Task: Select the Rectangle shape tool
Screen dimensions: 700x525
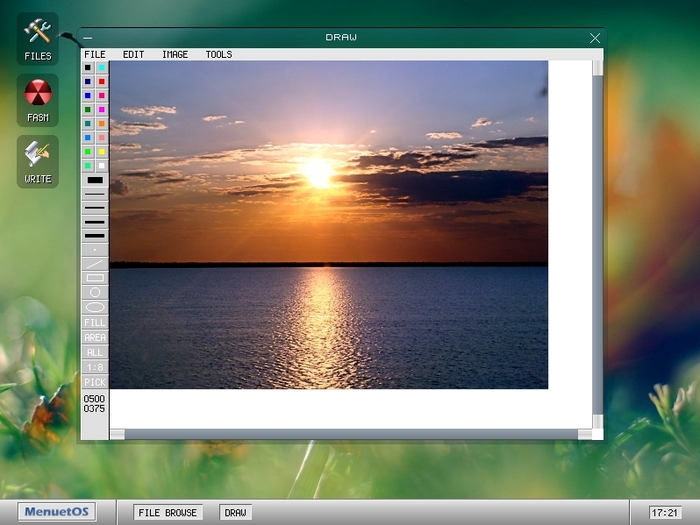Action: click(95, 278)
